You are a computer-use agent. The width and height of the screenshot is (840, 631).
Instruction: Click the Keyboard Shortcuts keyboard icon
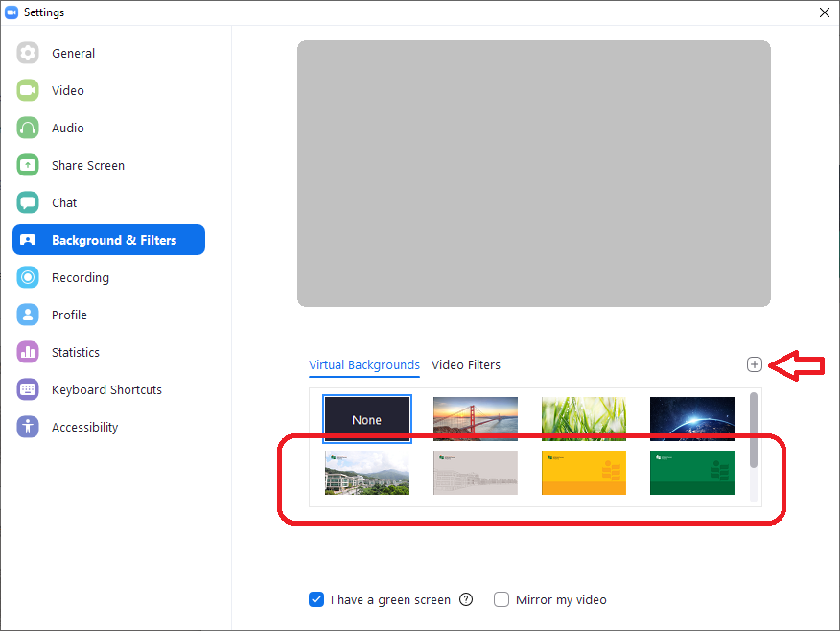pos(28,389)
